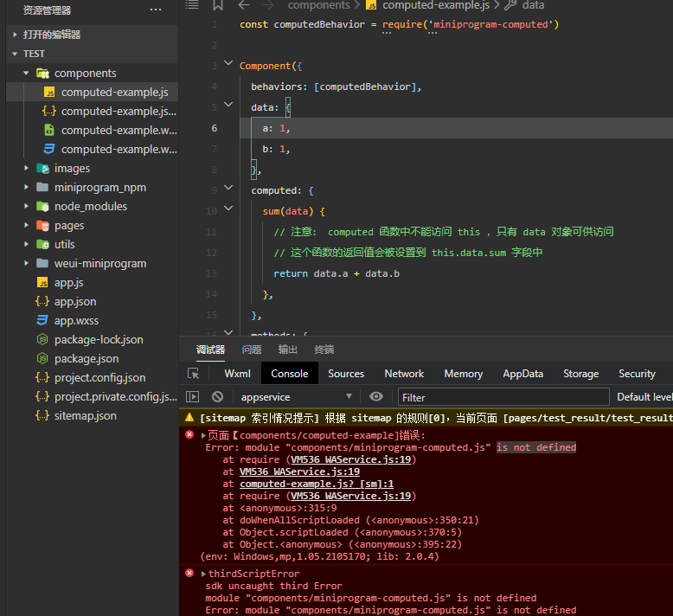Image resolution: width=673 pixels, height=616 pixels.
Task: Open the computed-example wxss file with blue icon
Action: tap(93, 149)
